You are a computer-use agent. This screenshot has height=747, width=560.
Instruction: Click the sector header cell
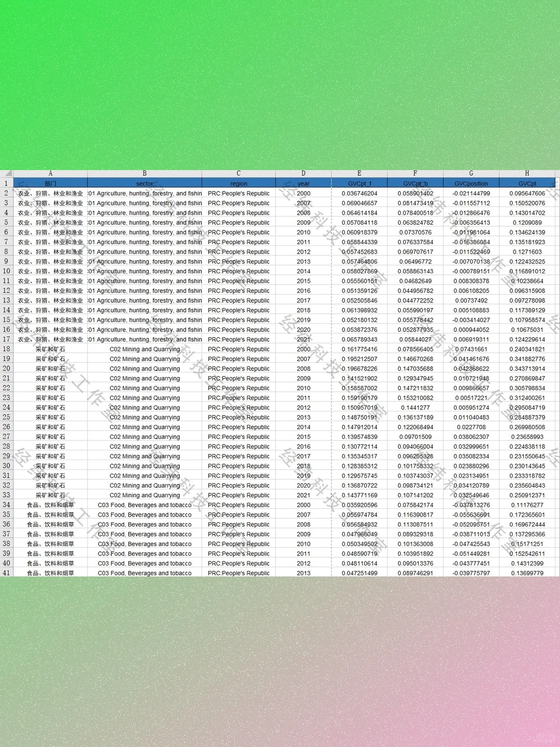click(x=145, y=183)
